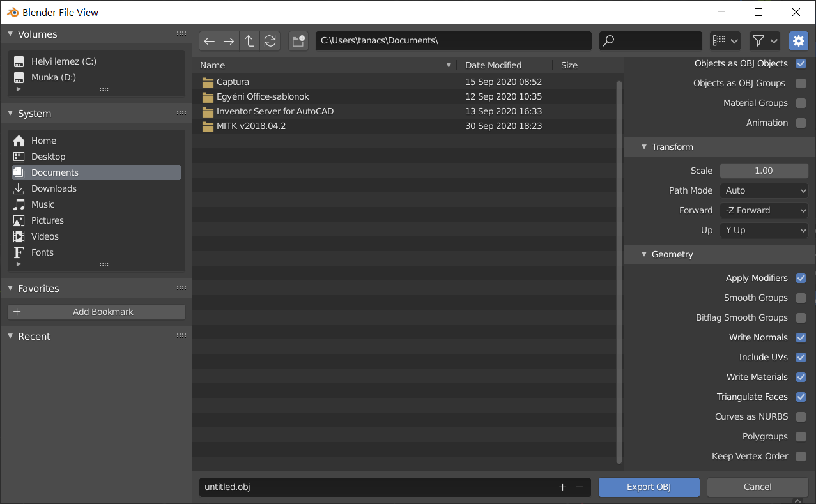Viewport: 816px width, 504px height.
Task: Click the directory path field
Action: [454, 41]
